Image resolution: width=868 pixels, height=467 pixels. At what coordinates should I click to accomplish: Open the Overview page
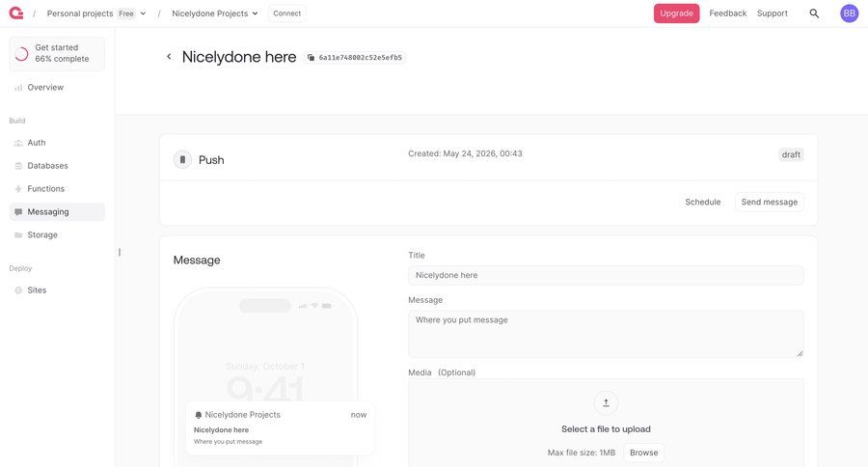(x=57, y=88)
